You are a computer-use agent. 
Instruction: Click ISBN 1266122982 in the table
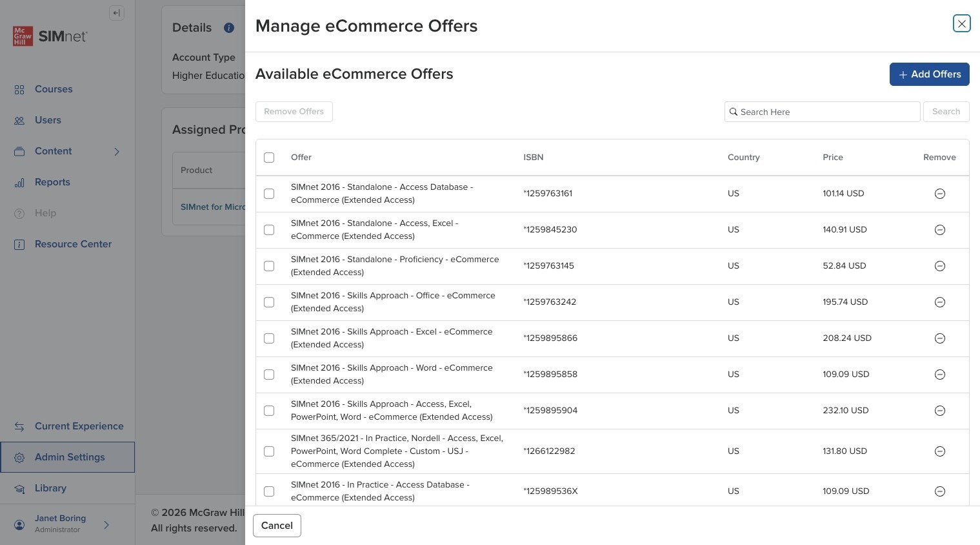click(x=549, y=451)
